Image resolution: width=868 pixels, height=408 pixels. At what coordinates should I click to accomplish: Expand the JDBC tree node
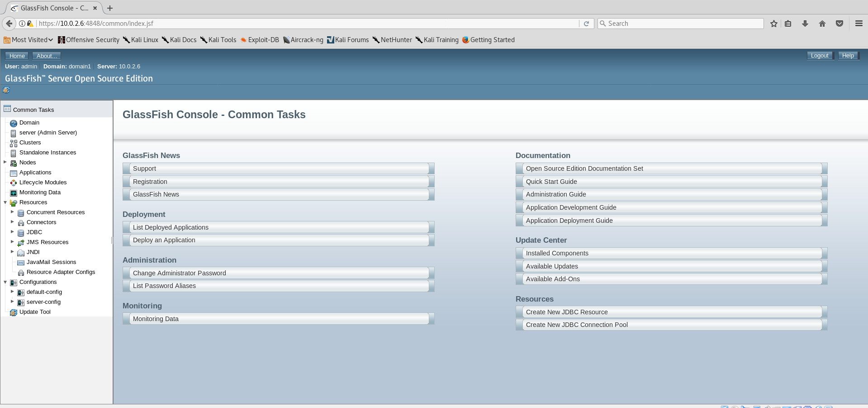pos(12,232)
